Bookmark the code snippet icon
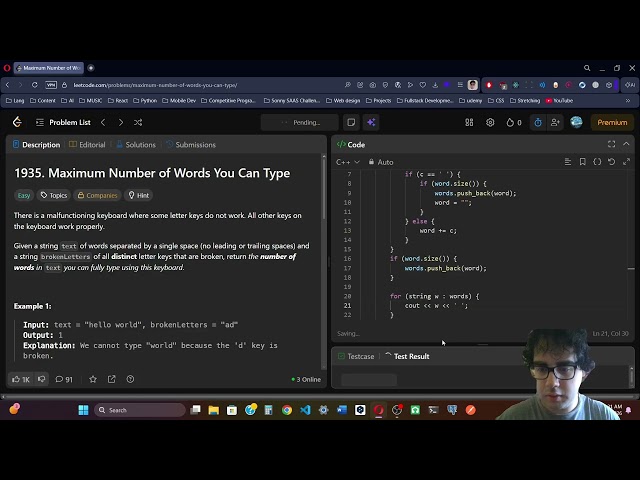Viewport: 640px width, 480px height. 582,162
